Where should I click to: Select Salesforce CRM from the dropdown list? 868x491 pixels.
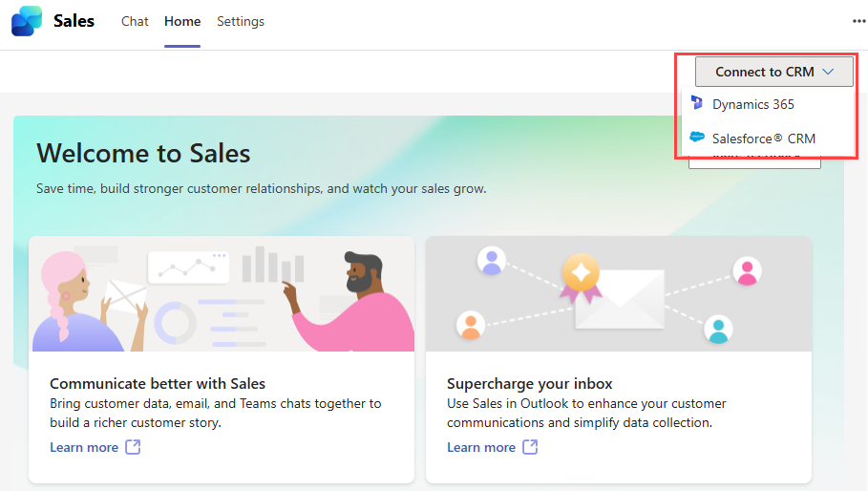click(763, 139)
